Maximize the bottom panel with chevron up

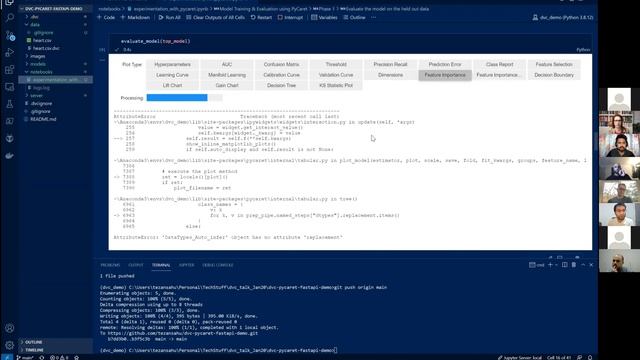click(583, 265)
